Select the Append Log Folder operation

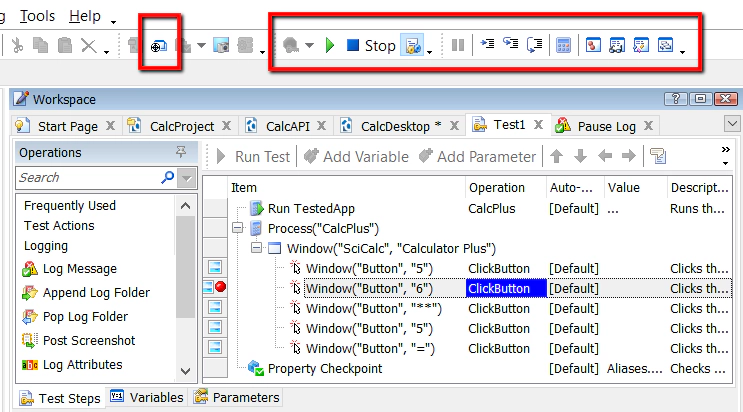(86, 293)
